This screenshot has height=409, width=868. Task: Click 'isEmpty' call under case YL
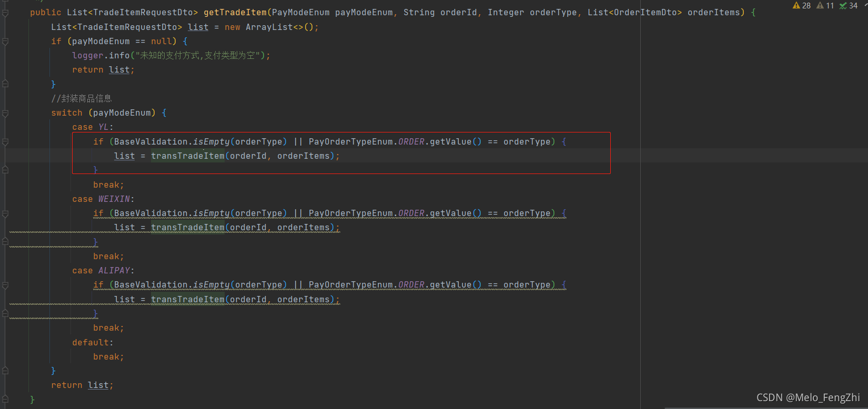(211, 141)
